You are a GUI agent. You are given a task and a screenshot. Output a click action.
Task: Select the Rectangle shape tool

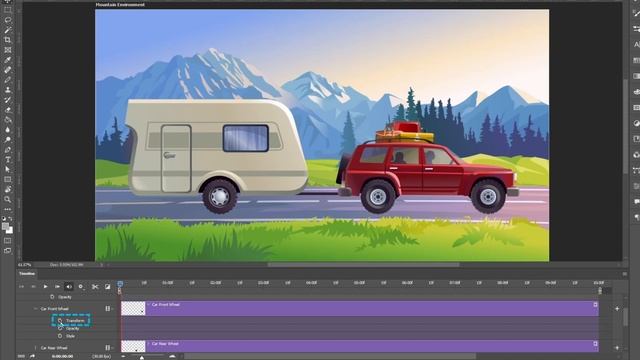click(7, 179)
